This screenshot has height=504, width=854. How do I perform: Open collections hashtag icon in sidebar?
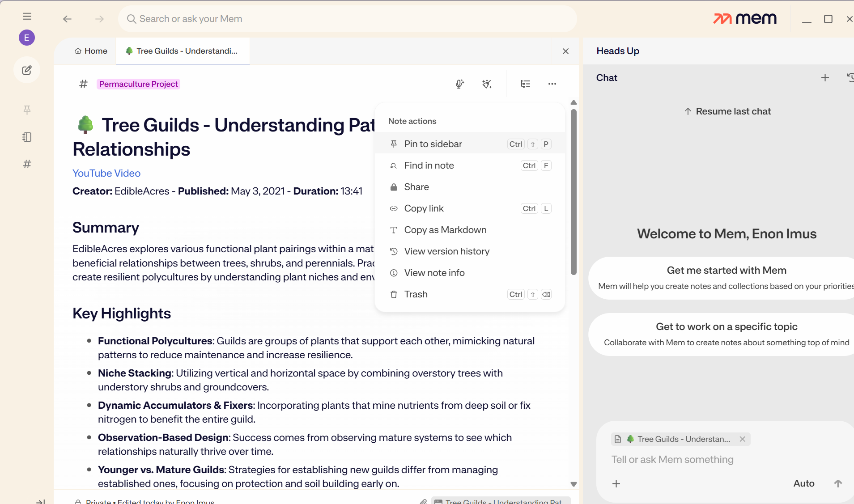pyautogui.click(x=27, y=164)
